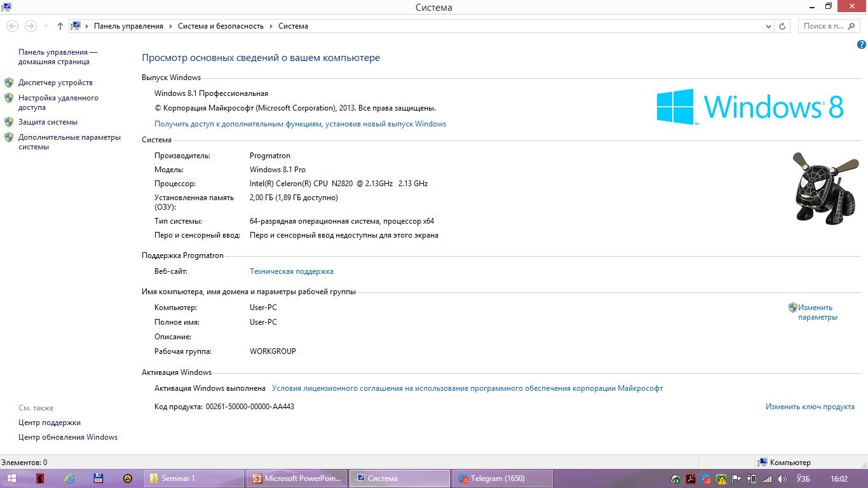Click the battery power tray icon

point(752,479)
